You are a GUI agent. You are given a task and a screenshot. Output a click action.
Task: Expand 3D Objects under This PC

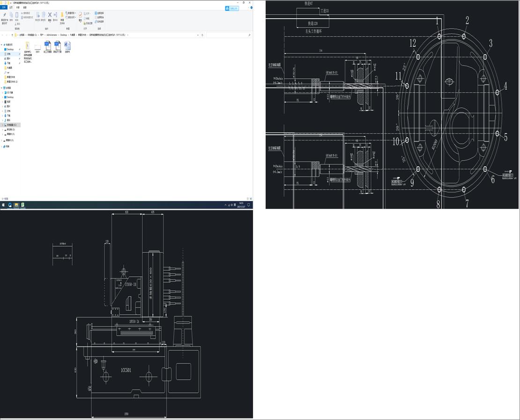(x=3, y=93)
